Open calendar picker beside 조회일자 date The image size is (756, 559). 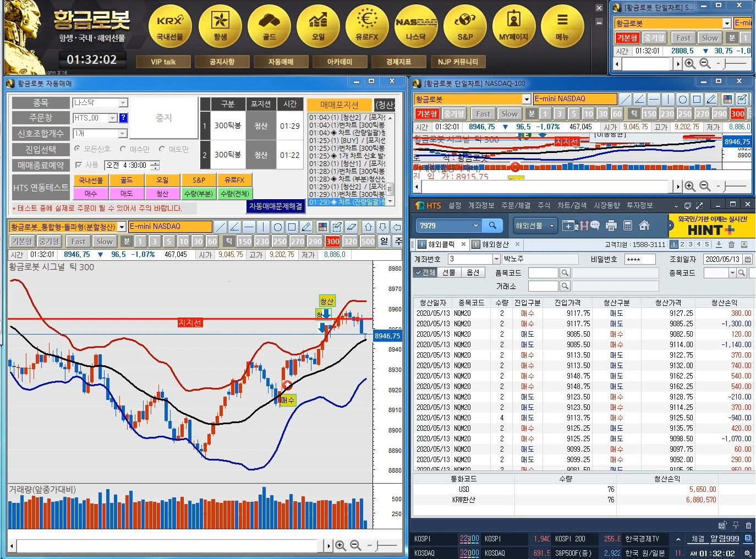(x=748, y=259)
